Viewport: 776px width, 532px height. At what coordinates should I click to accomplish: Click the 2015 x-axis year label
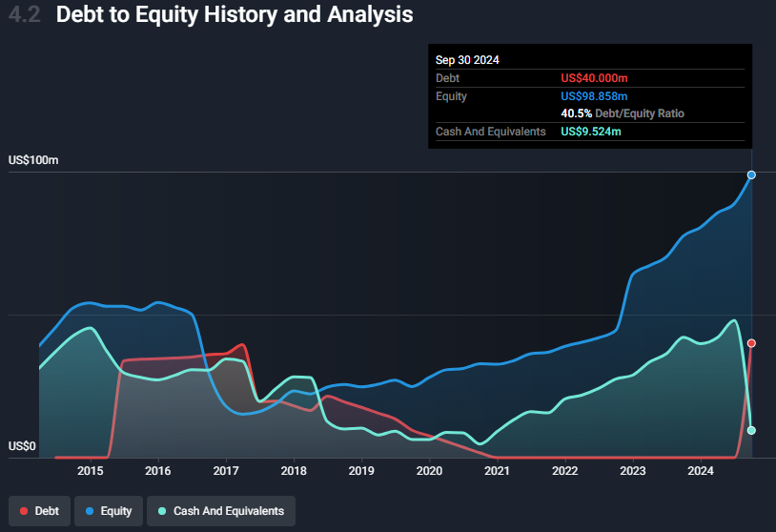pyautogui.click(x=91, y=471)
